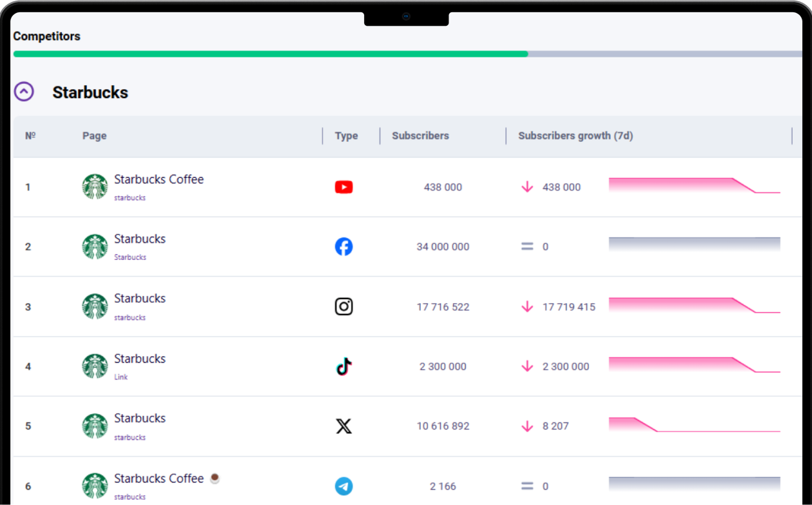
Task: Click Starbucks logo avatar in row 3
Action: tap(95, 306)
